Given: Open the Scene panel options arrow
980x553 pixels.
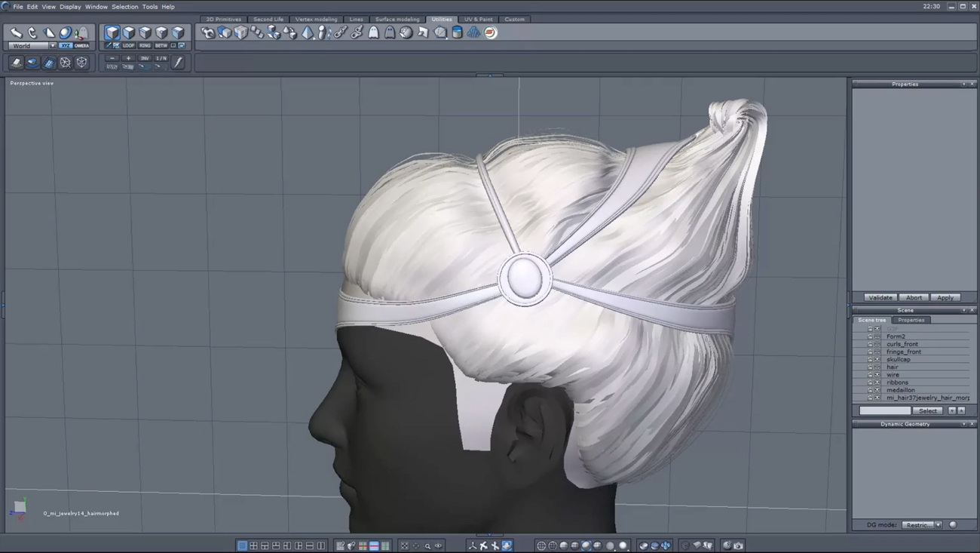Looking at the screenshot, I should tap(963, 310).
